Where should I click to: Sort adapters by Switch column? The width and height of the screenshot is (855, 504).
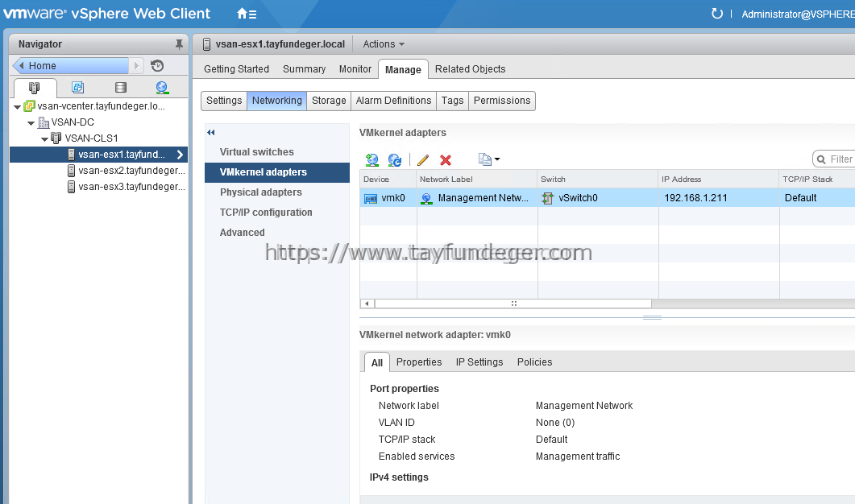click(598, 180)
